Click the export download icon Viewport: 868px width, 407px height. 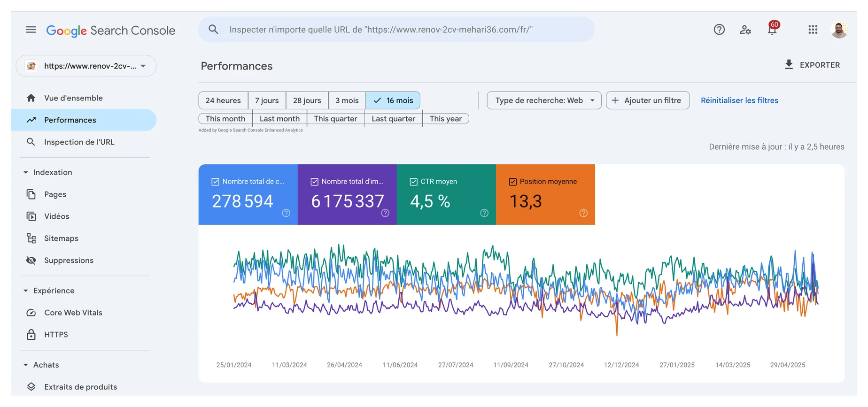(x=789, y=64)
